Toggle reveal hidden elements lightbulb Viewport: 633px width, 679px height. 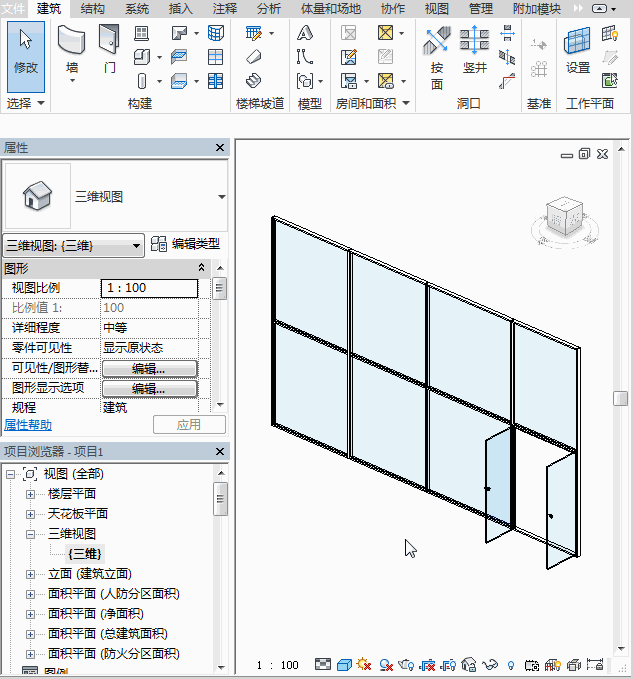pos(511,664)
